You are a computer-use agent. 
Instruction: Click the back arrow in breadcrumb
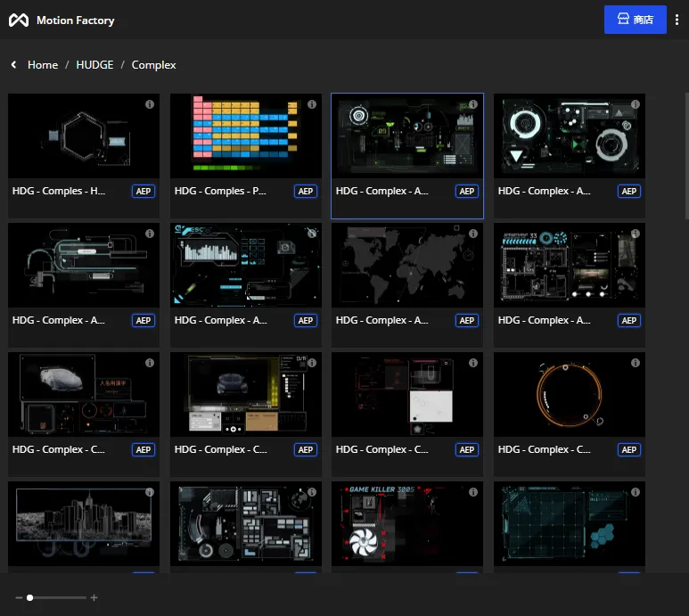click(x=14, y=65)
